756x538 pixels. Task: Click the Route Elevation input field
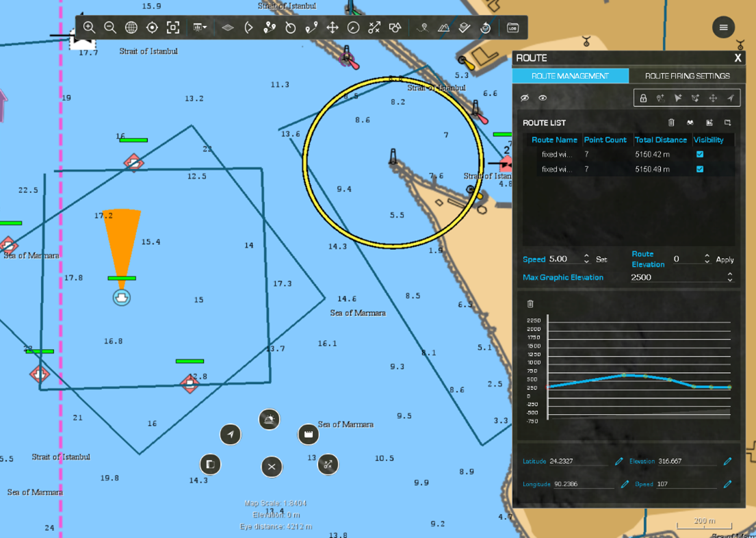tap(687, 259)
